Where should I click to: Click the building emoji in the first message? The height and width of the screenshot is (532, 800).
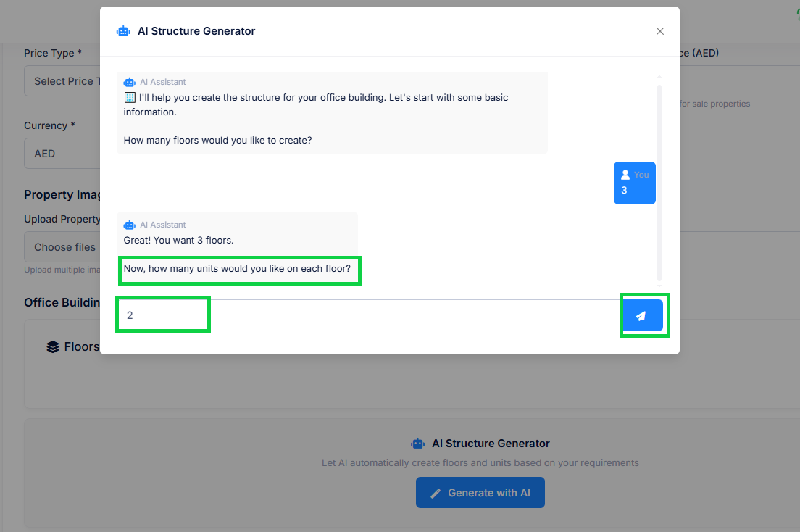(130, 97)
